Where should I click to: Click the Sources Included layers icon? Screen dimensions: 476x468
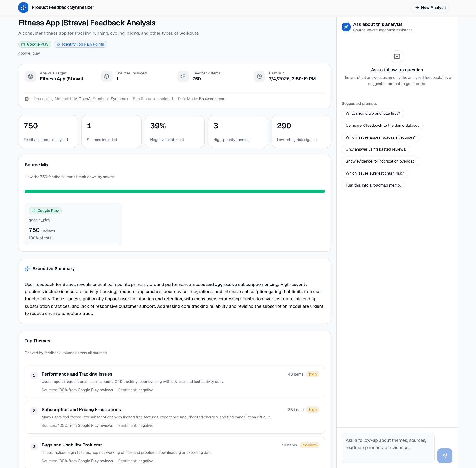[x=107, y=76]
